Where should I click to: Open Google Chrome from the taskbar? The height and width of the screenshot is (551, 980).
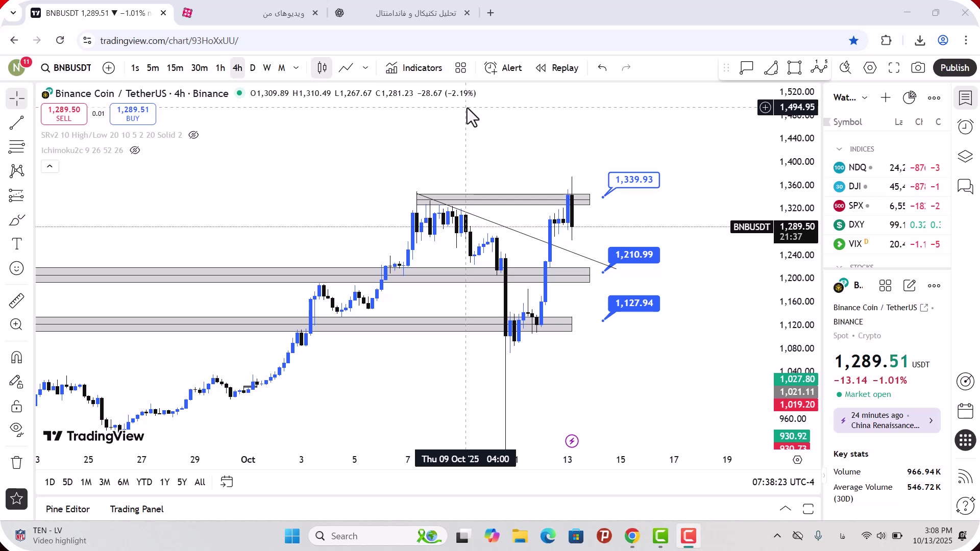click(632, 536)
